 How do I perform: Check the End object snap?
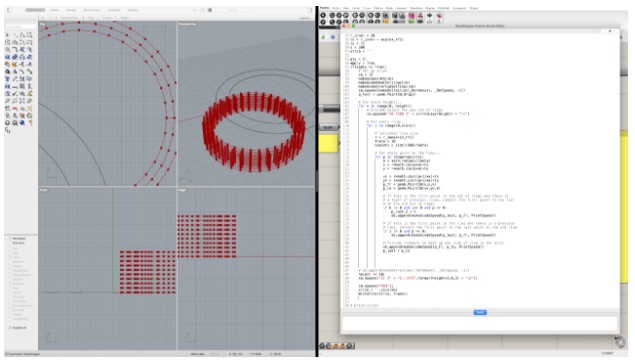[x=10, y=249]
